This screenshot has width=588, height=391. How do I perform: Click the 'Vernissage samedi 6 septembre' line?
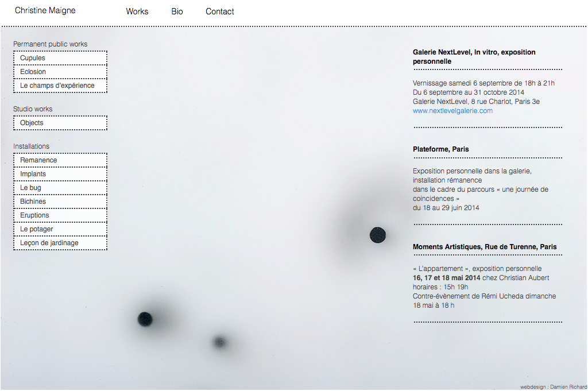pyautogui.click(x=483, y=83)
